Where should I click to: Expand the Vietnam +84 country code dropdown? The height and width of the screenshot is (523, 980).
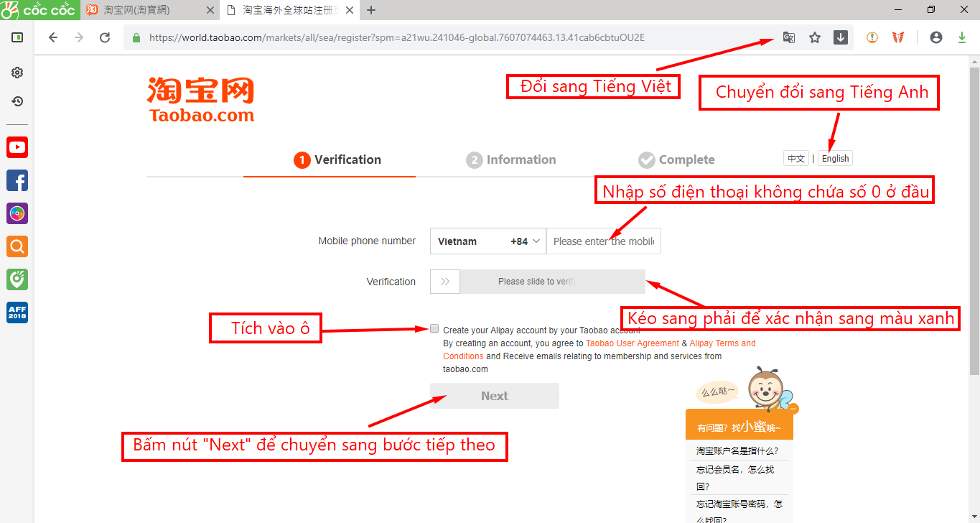[x=488, y=241]
